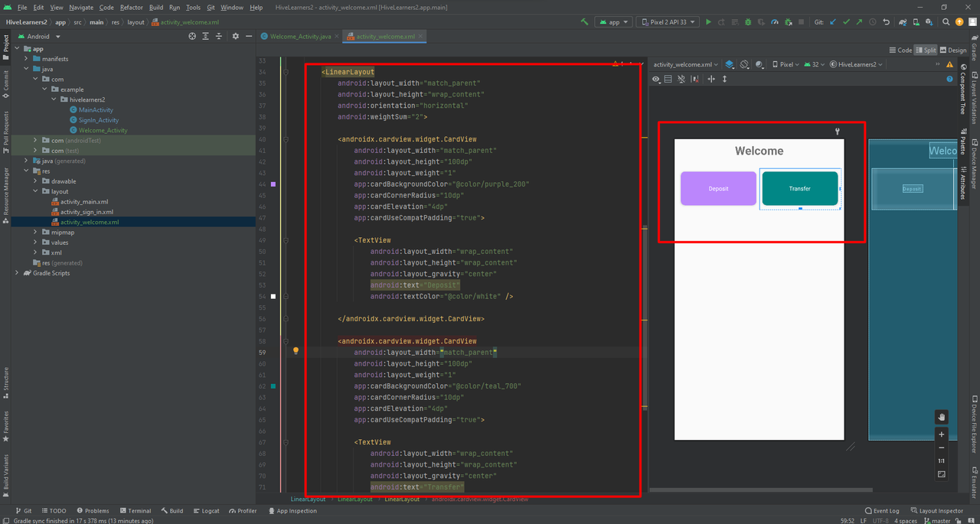Zoom out the design preview
Viewport: 980px width, 524px height.
tap(942, 448)
